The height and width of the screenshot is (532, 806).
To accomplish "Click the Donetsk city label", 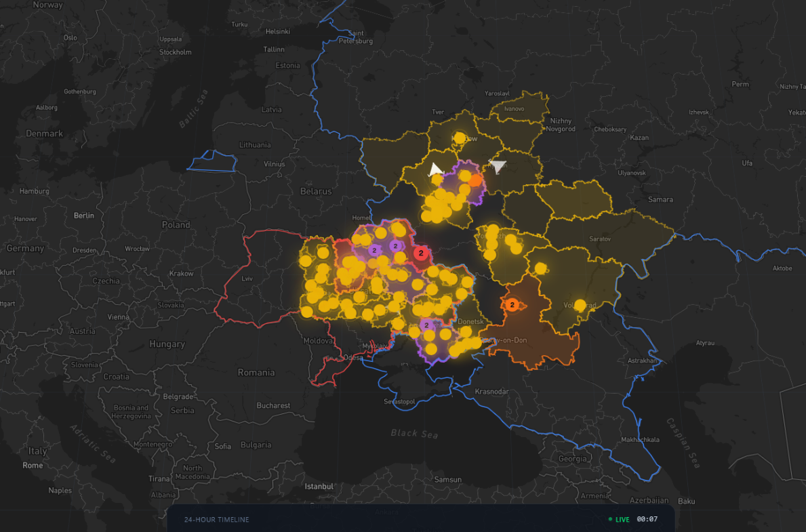I will [x=470, y=321].
